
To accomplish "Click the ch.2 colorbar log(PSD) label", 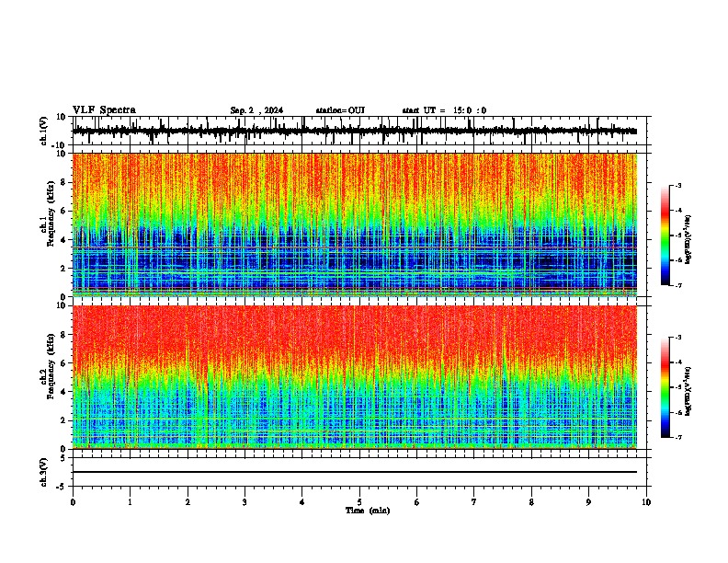I will point(688,392).
